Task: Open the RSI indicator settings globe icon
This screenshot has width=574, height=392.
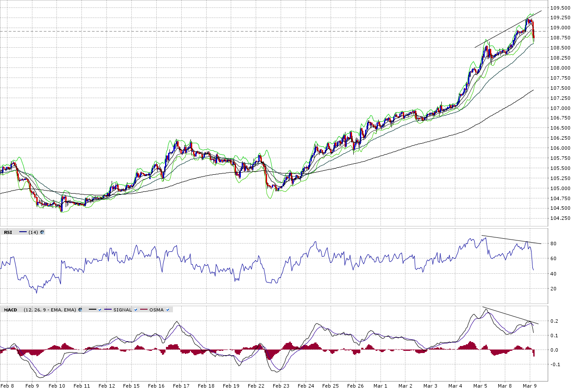Action: [x=42, y=232]
